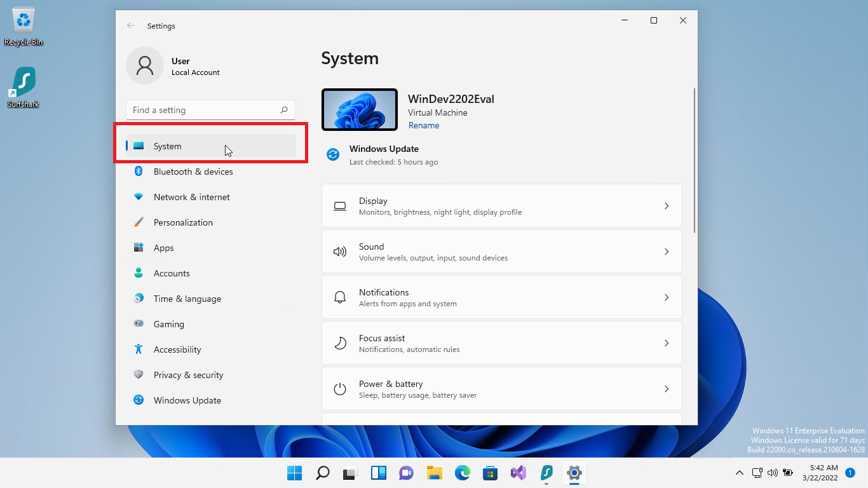
Task: Expand the Power & battery chevron
Action: (x=667, y=389)
